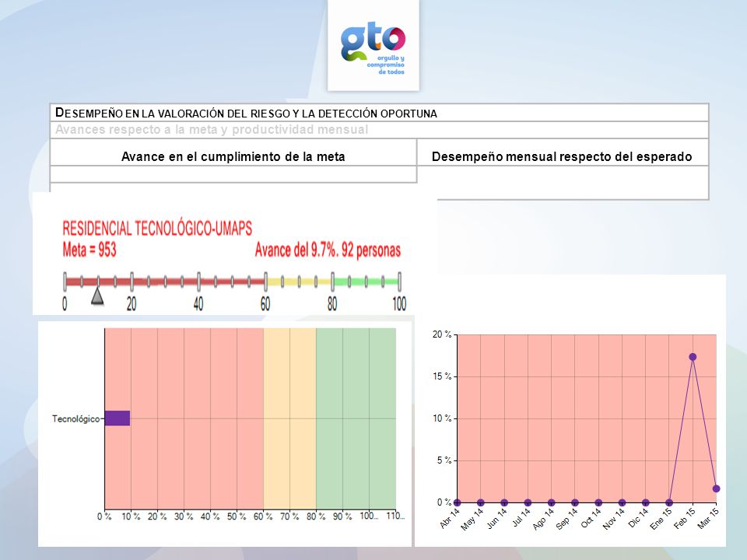Click the RESIDENCIAL TECNOLÓGICO-UMAPS title

point(157,228)
